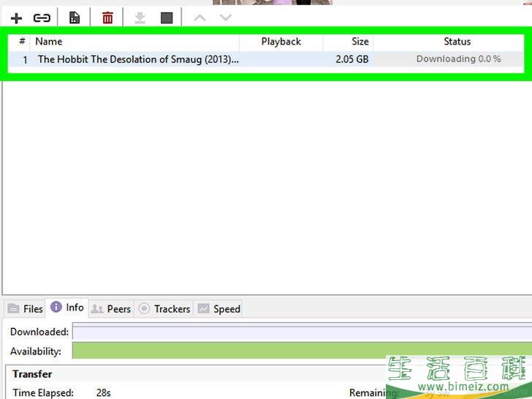Open the Speed tab
The width and height of the screenshot is (532, 399).
tap(218, 308)
